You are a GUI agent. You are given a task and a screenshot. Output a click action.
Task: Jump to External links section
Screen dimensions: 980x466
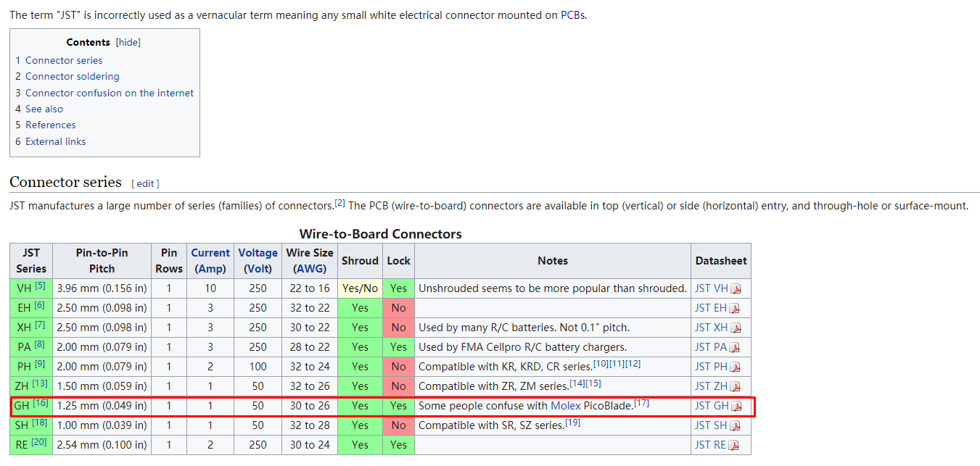pos(56,141)
